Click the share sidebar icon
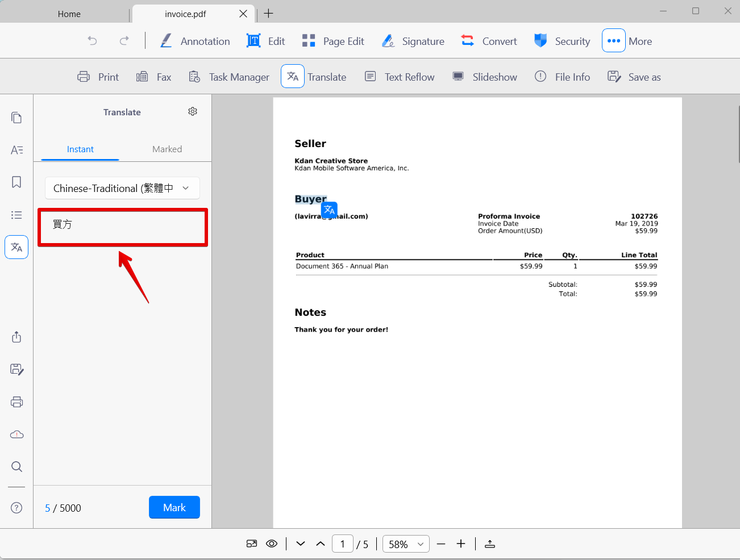This screenshot has height=560, width=740. point(16,337)
